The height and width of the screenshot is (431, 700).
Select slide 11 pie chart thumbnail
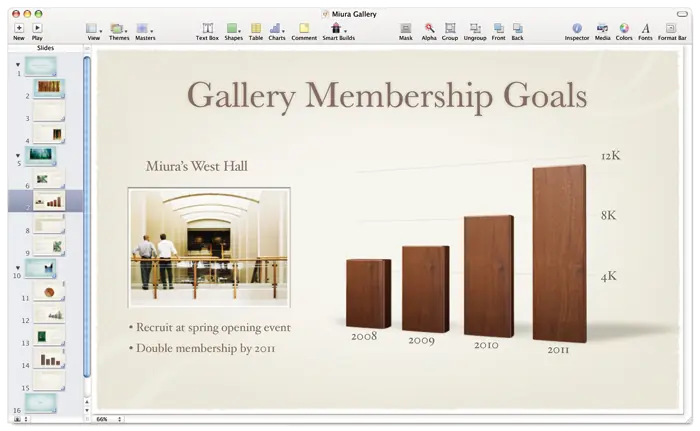click(49, 291)
